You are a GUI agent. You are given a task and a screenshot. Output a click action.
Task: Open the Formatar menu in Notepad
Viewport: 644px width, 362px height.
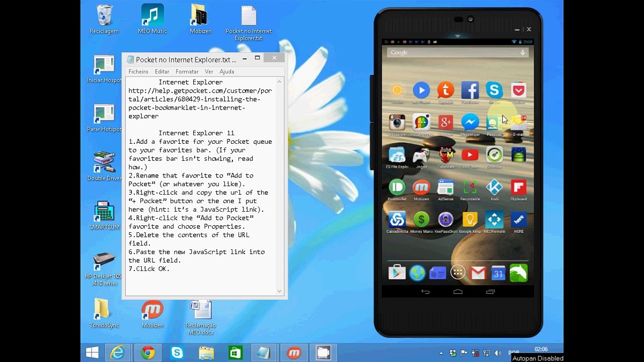(187, 71)
